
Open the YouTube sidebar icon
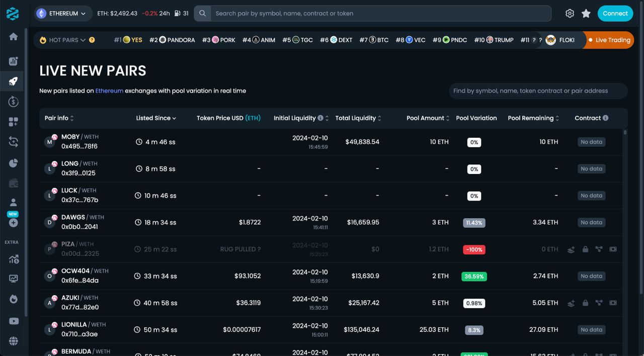tap(14, 321)
